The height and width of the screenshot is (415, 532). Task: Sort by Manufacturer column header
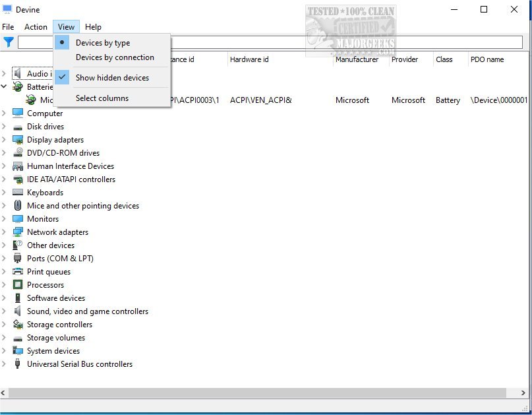pos(361,59)
